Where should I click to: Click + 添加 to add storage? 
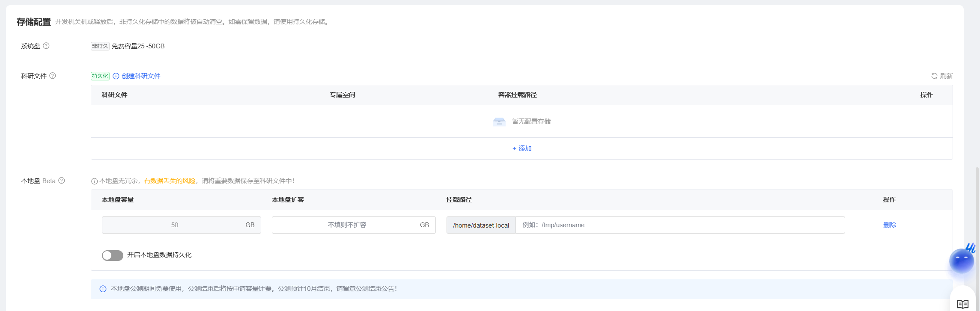pyautogui.click(x=522, y=148)
